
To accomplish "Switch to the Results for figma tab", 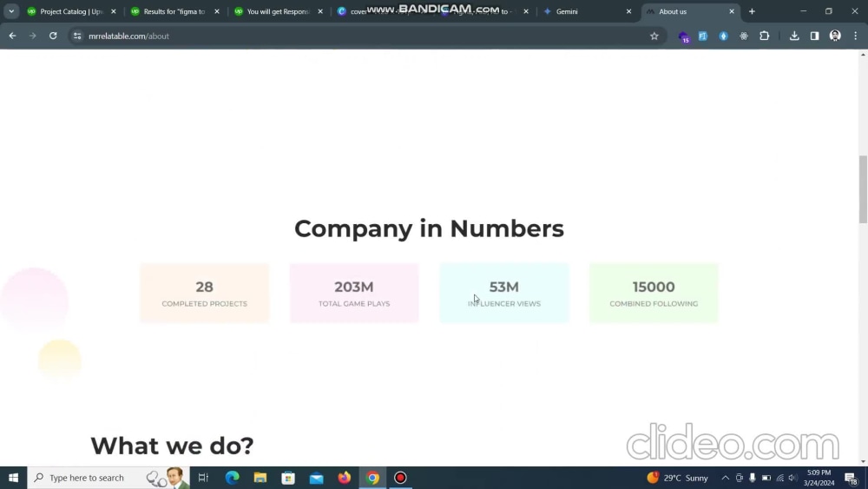I will point(174,11).
